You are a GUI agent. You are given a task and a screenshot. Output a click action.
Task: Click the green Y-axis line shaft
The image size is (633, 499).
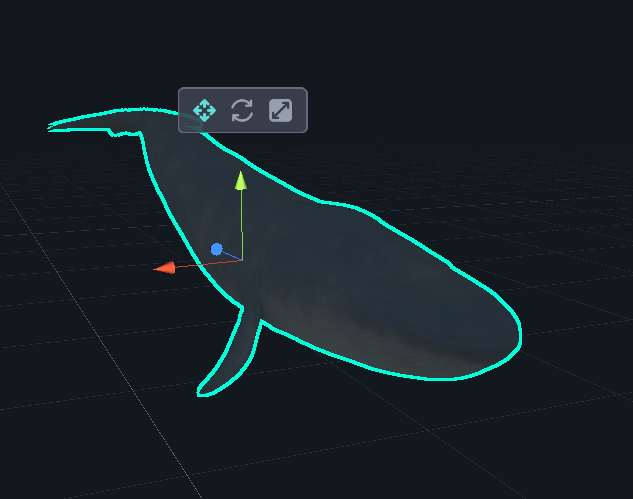[x=241, y=222]
